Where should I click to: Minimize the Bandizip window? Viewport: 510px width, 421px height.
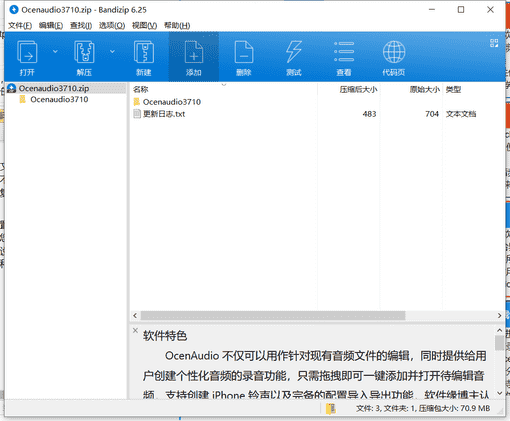[x=432, y=10]
